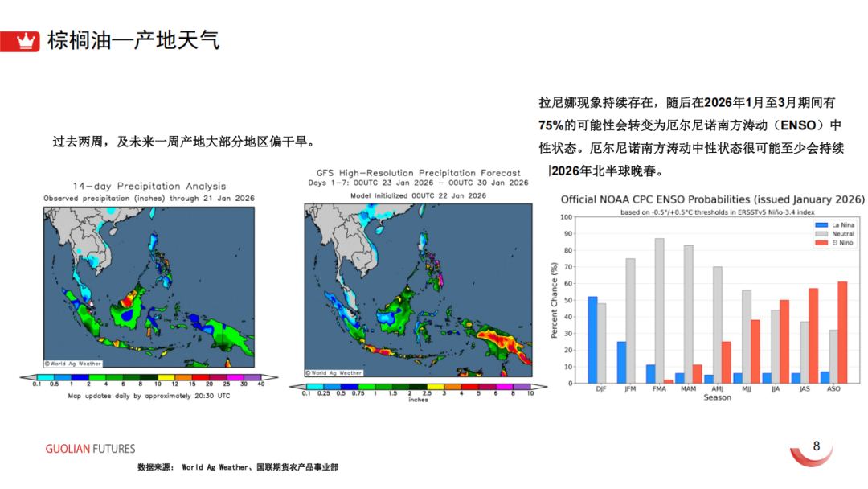The height and width of the screenshot is (489, 868).
Task: Click the World Ag Weather watermark on GFS map
Action: coord(334,372)
